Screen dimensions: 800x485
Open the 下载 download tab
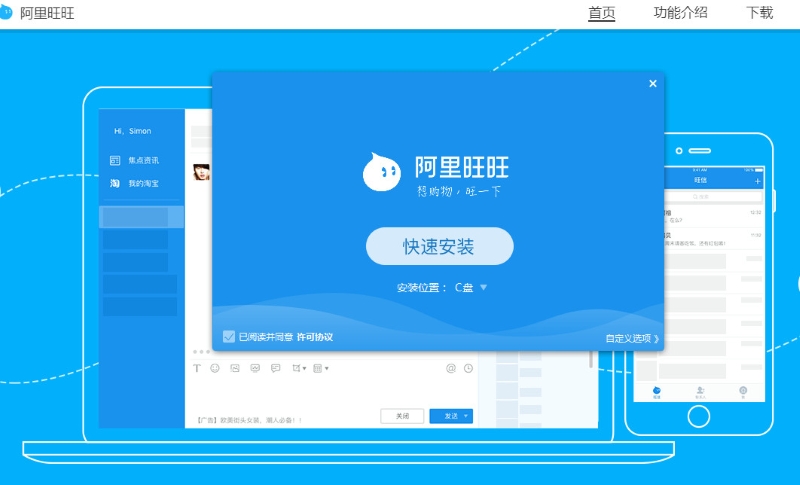tap(759, 13)
